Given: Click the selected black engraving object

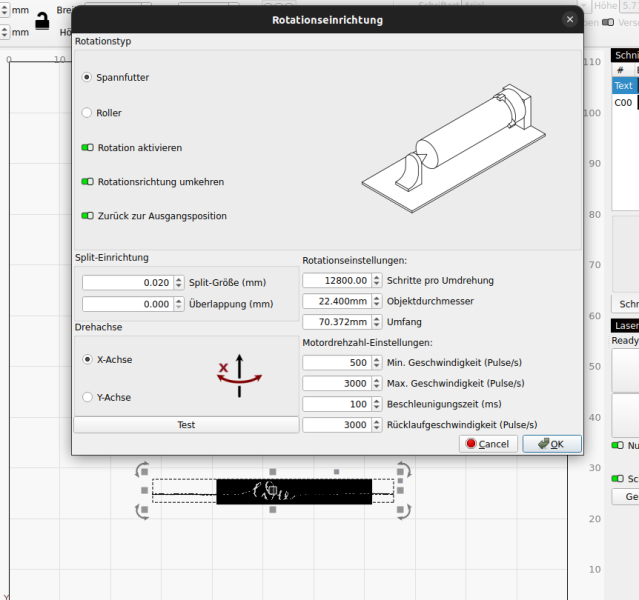Looking at the screenshot, I should [x=294, y=492].
